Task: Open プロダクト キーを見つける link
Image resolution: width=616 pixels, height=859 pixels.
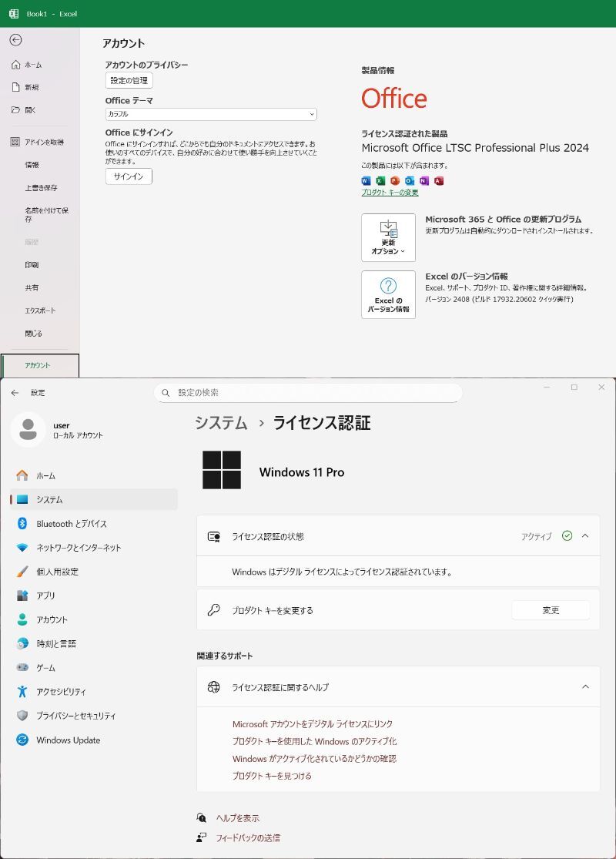Action: click(x=272, y=776)
